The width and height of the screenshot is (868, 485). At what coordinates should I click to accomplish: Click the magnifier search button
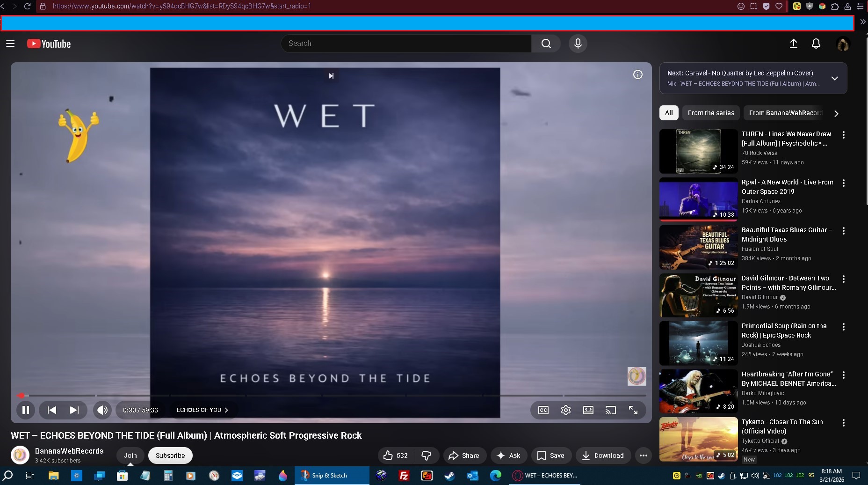point(546,44)
